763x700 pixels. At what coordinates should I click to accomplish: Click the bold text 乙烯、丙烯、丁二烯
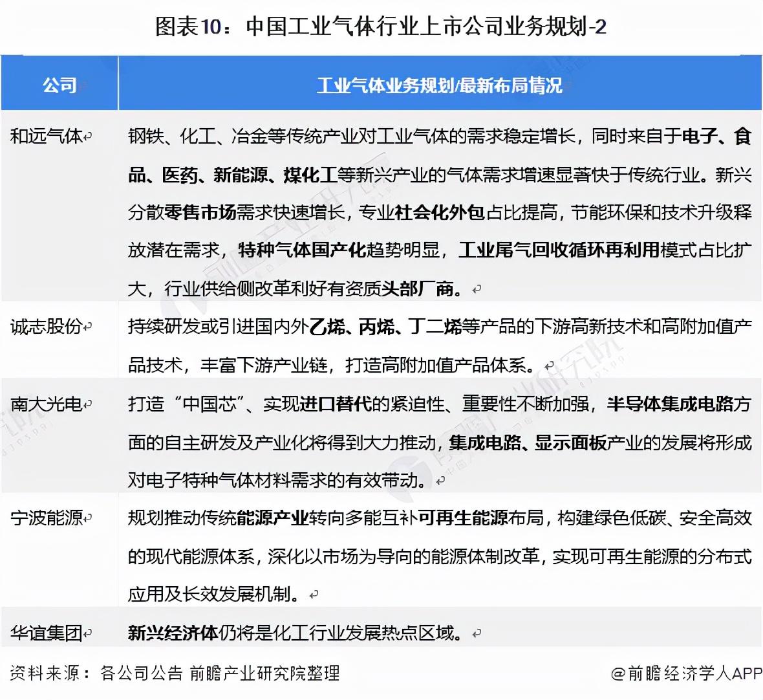[x=385, y=327]
